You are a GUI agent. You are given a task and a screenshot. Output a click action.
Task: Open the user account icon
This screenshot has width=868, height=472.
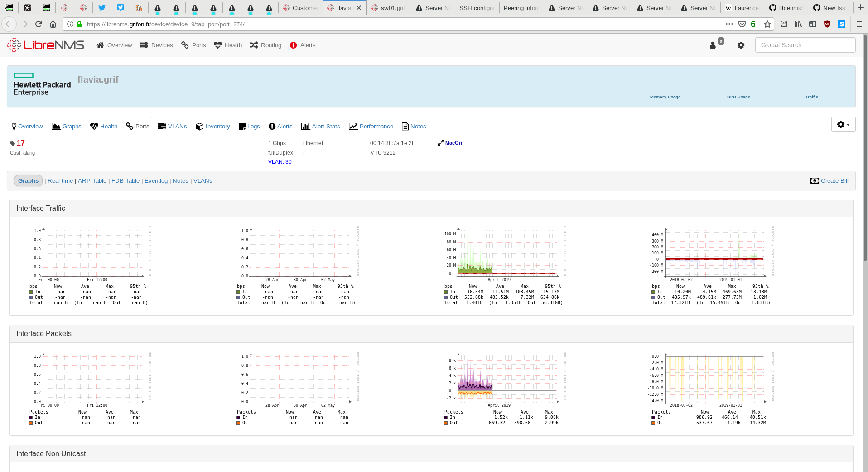[713, 45]
